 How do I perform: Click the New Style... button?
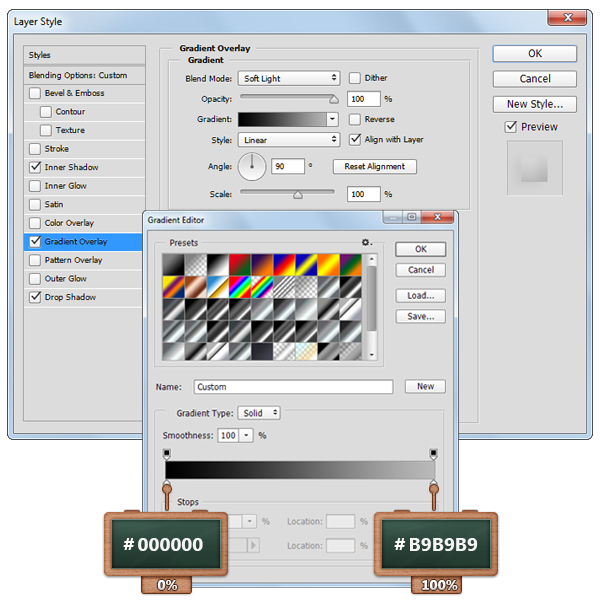[534, 104]
